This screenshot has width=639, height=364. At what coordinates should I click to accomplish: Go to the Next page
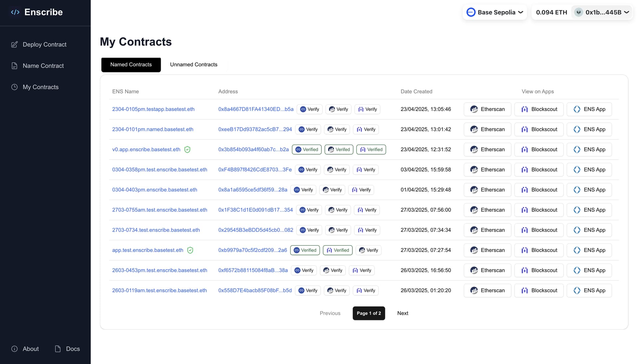[403, 313]
